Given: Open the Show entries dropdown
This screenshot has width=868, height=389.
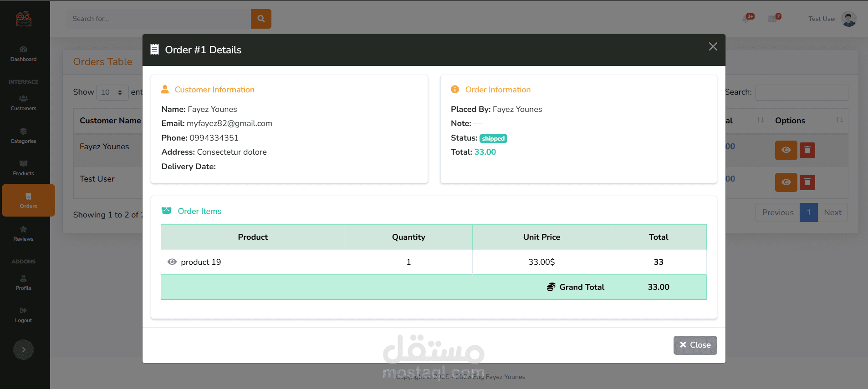Looking at the screenshot, I should [112, 92].
